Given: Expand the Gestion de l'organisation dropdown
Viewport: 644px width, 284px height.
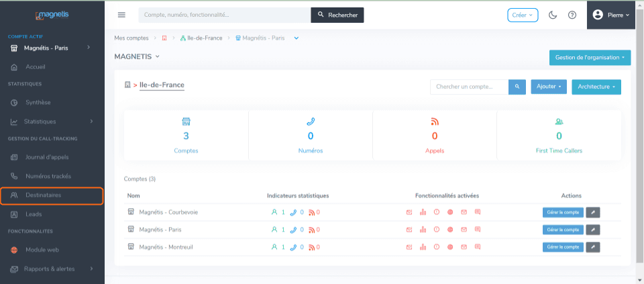Looking at the screenshot, I should pyautogui.click(x=590, y=58).
